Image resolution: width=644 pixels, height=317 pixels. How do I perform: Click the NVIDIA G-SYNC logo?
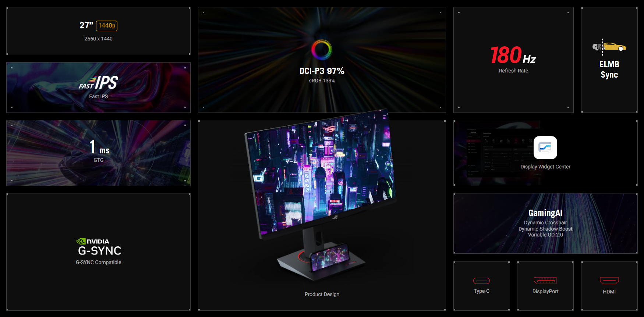[x=98, y=247]
